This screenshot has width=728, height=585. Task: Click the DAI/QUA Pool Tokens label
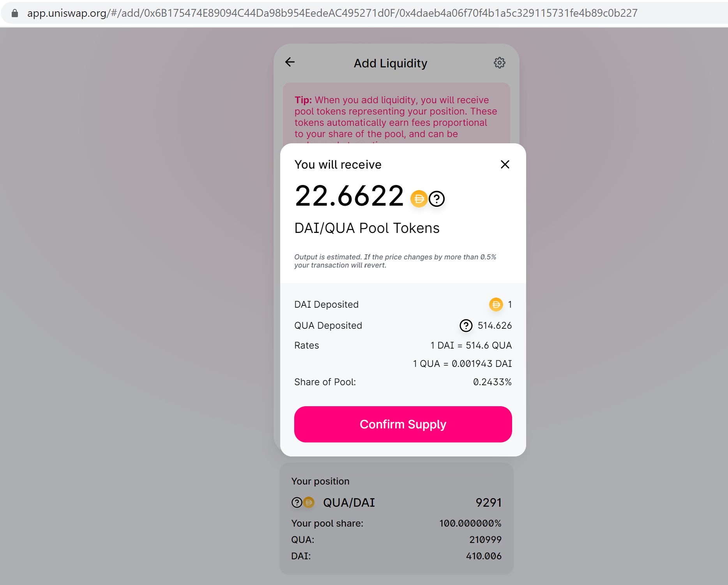[x=367, y=228]
